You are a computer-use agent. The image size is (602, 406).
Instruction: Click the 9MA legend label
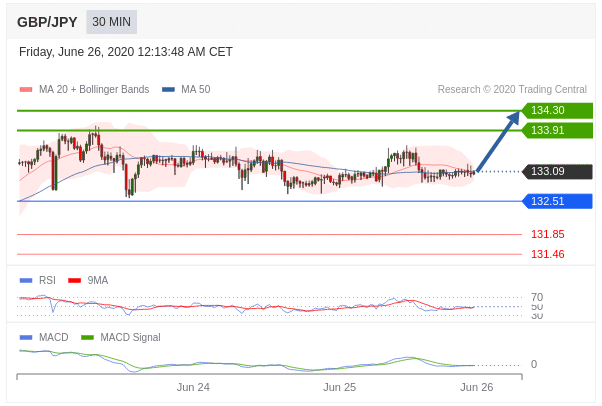coord(98,280)
